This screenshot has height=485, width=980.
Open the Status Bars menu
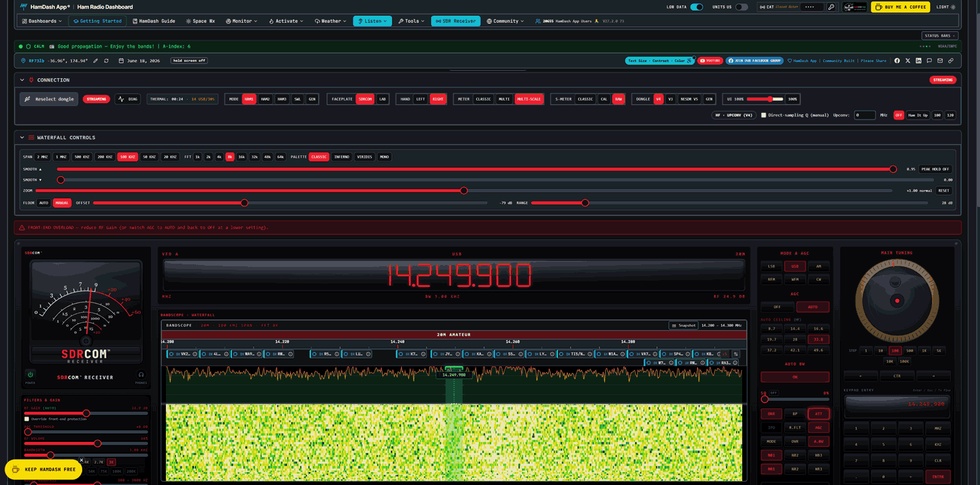pos(939,36)
